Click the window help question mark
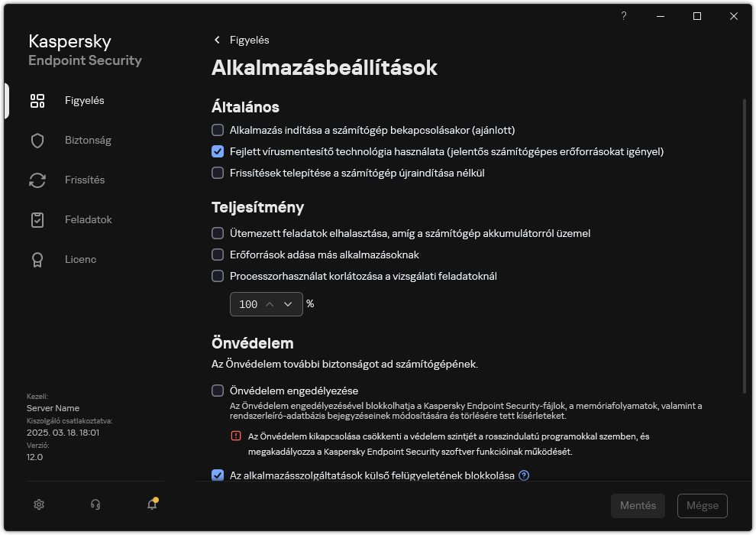This screenshot has height=535, width=756. coord(623,16)
